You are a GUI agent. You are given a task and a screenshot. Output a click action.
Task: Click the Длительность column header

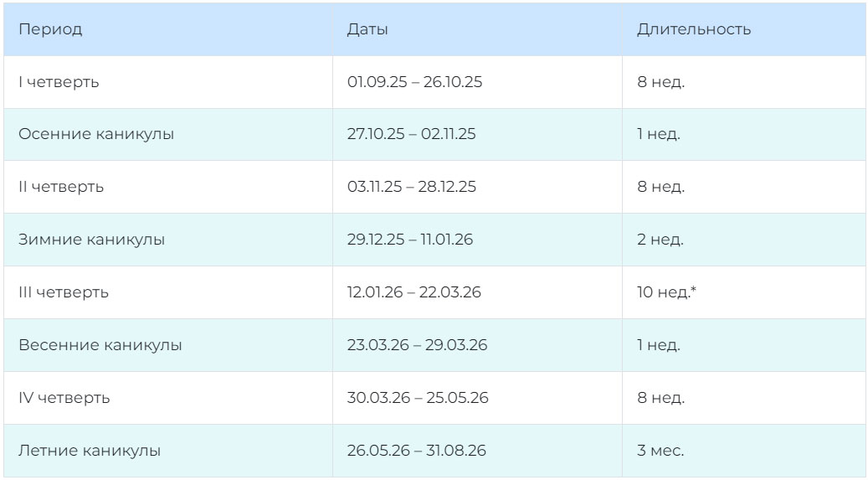click(x=693, y=29)
